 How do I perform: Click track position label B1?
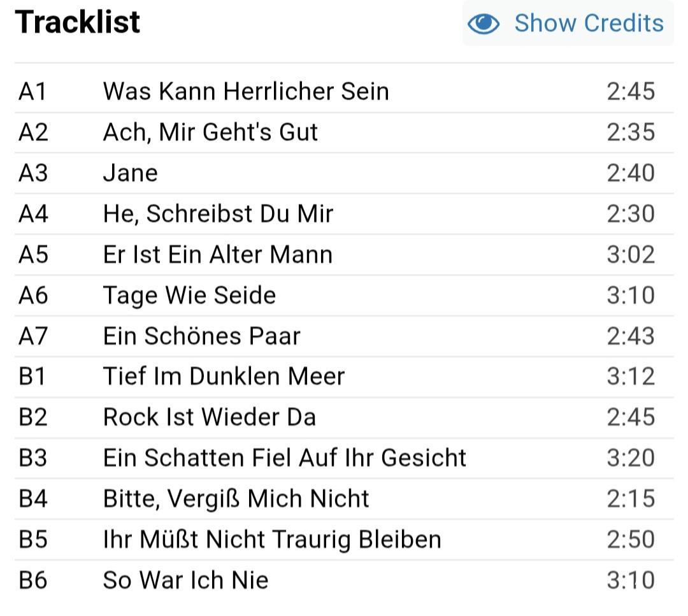[x=32, y=376]
